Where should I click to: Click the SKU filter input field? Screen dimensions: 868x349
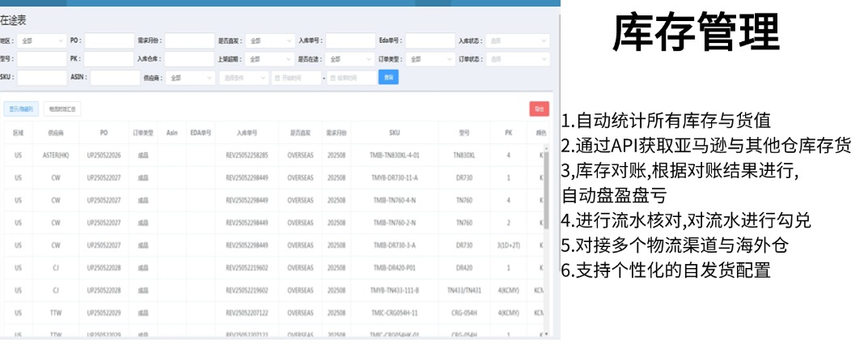pos(41,78)
